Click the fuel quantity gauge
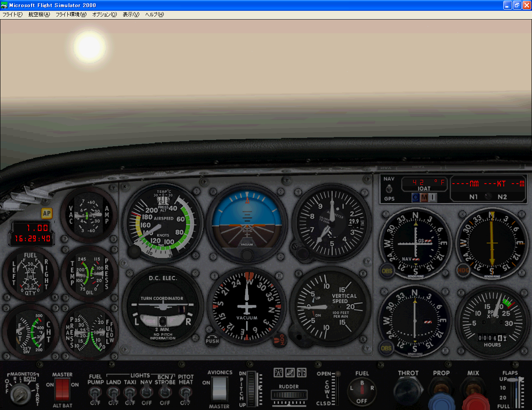This screenshot has width=532, height=410. [x=30, y=274]
